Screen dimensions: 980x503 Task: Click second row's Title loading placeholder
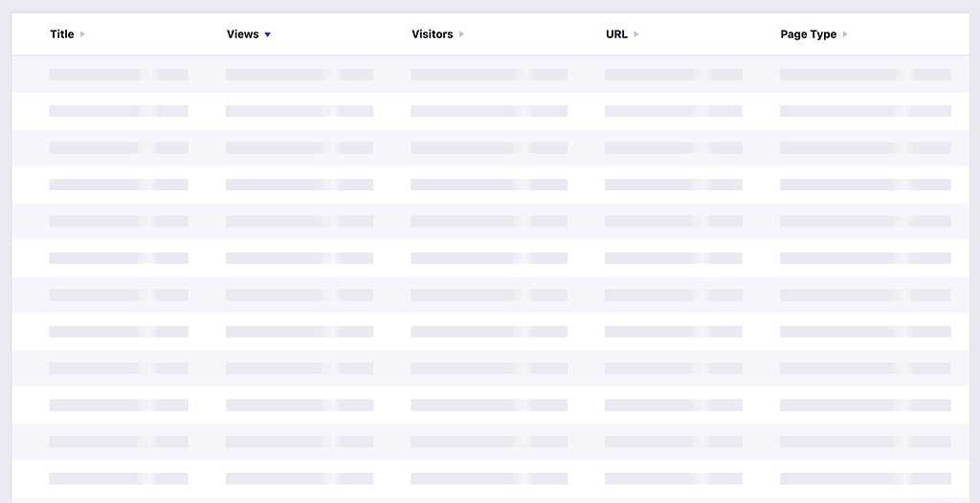[119, 111]
